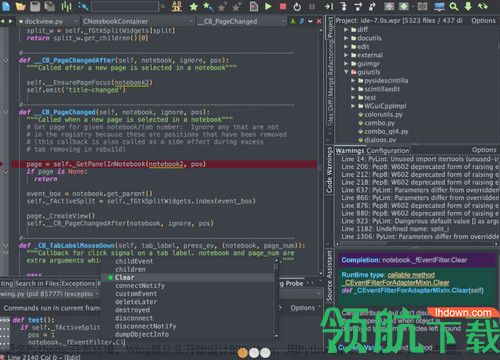Image resolution: width=500 pixels, height=360 pixels.
Task: Click the Open folder toolbar icon
Action: (21, 6)
